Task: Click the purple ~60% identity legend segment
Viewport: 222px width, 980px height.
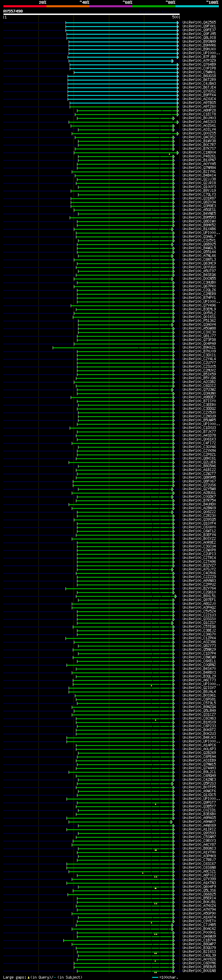Action: point(111,6)
